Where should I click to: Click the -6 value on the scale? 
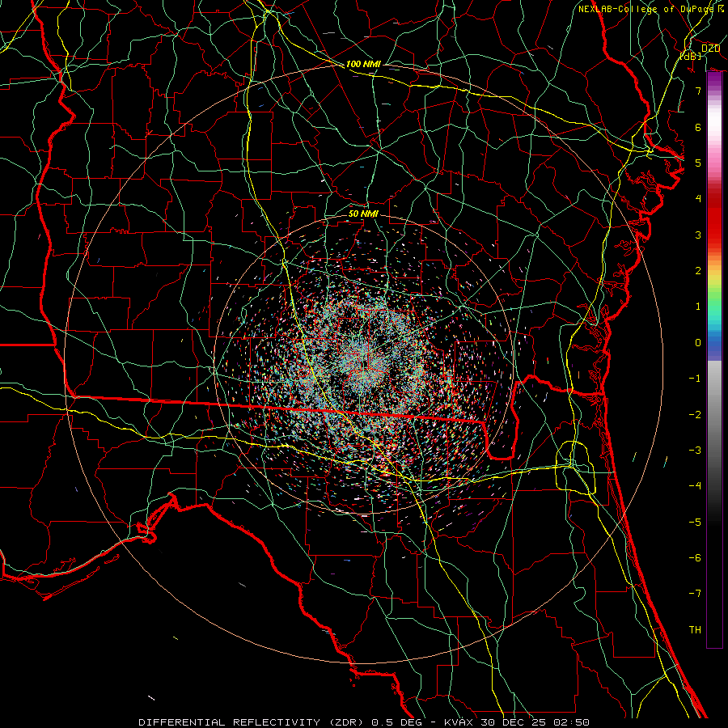(695, 558)
